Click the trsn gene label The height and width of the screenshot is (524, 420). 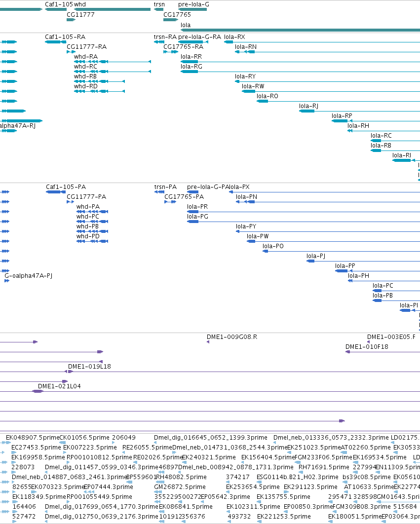(159, 4)
